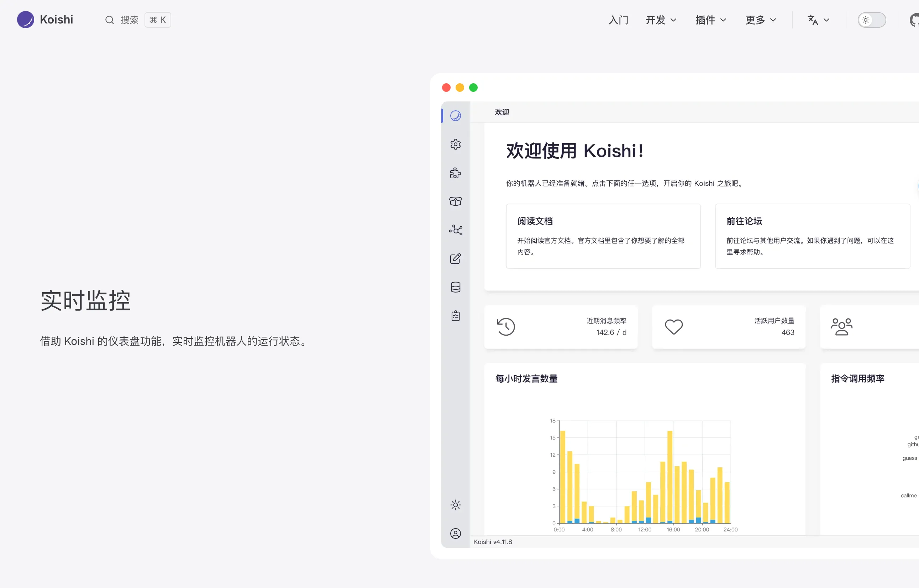Click the 活跃用户数量 value 463

(x=787, y=332)
